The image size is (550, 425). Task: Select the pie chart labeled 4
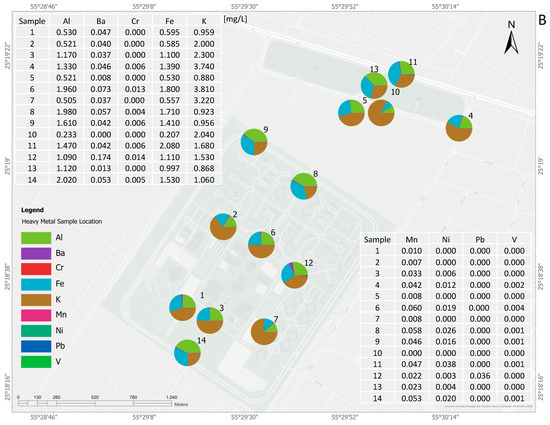pyautogui.click(x=459, y=128)
